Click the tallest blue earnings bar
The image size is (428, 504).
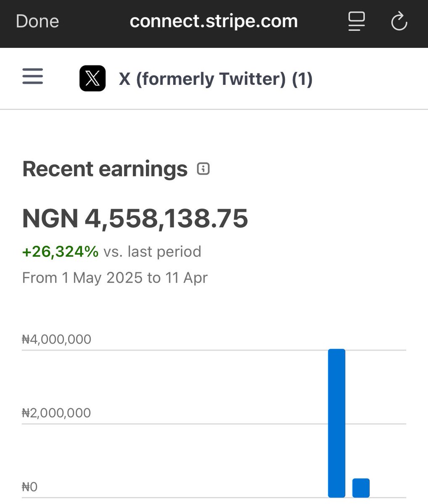(x=336, y=423)
